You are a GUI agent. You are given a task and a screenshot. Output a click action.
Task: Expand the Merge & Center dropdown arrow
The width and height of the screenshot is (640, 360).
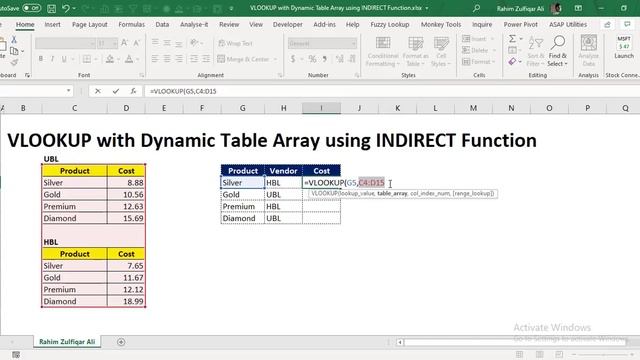tap(275, 60)
